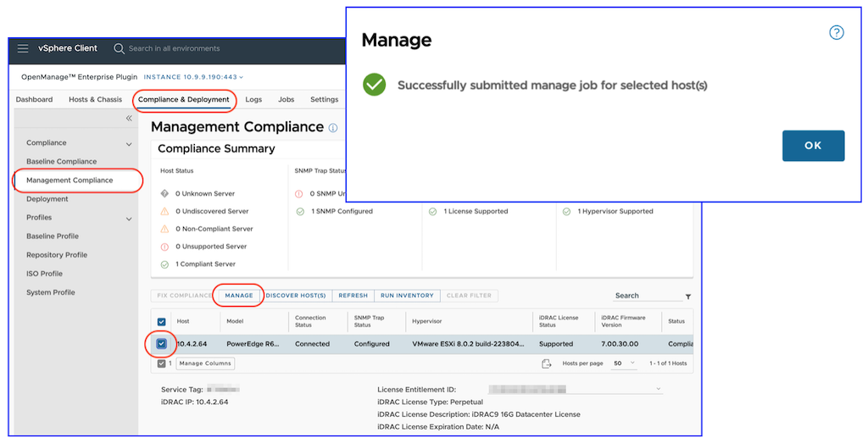Open the INSTANCE 10.9.9.190:443 dropdown
This screenshot has height=444, width=868.
coord(193,77)
